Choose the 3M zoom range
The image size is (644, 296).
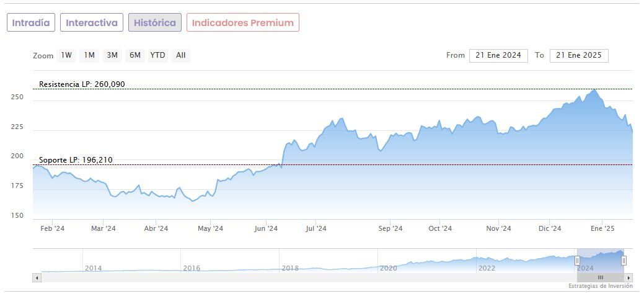coord(112,55)
